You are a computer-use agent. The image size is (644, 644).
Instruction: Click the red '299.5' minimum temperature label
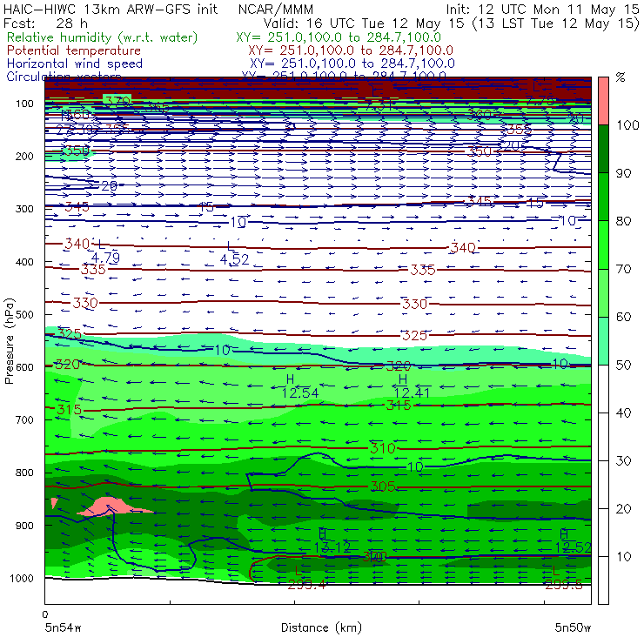pos(564,585)
